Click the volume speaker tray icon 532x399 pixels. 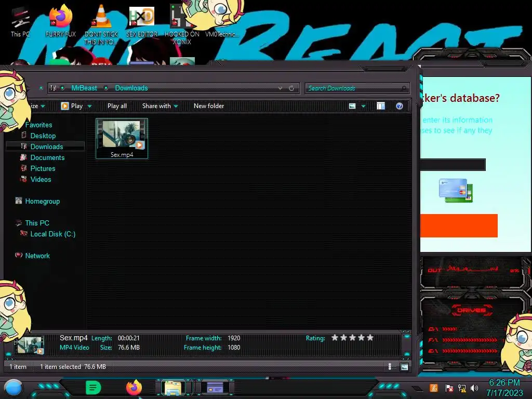click(x=474, y=388)
